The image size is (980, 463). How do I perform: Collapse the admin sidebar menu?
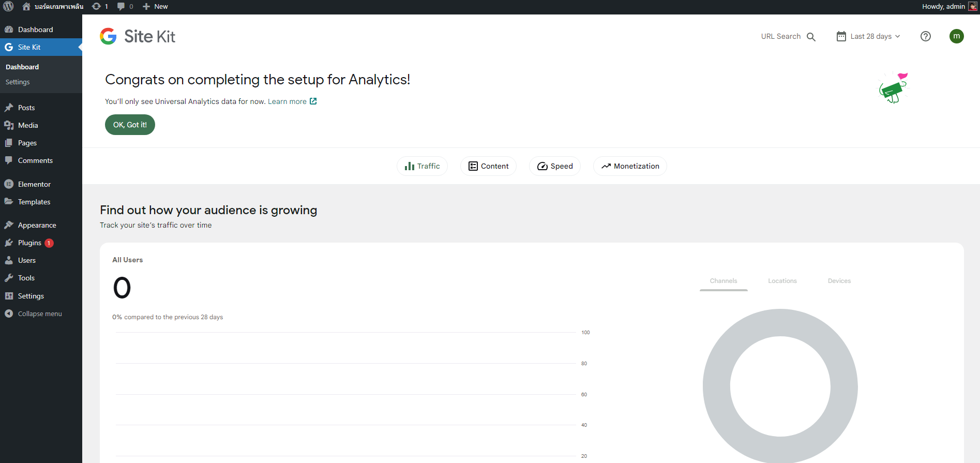tap(39, 313)
